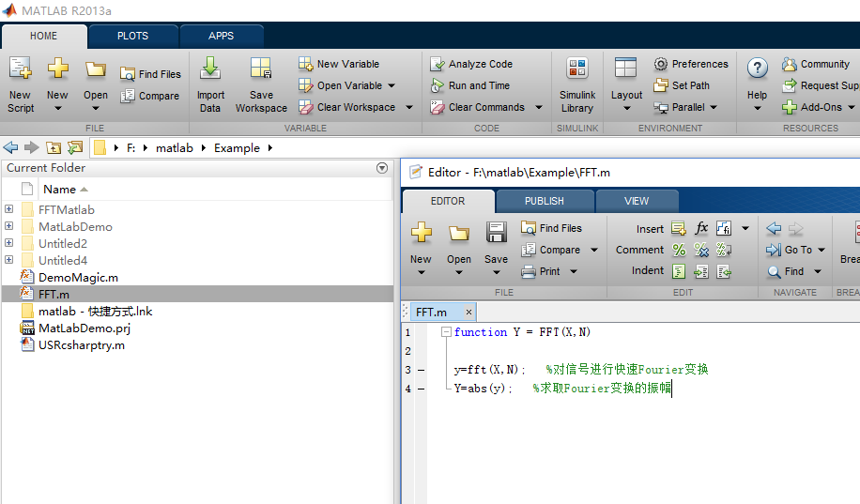Viewport: 860px width, 504px height.
Task: Expand Clear Commands dropdown arrow
Action: pyautogui.click(x=539, y=107)
